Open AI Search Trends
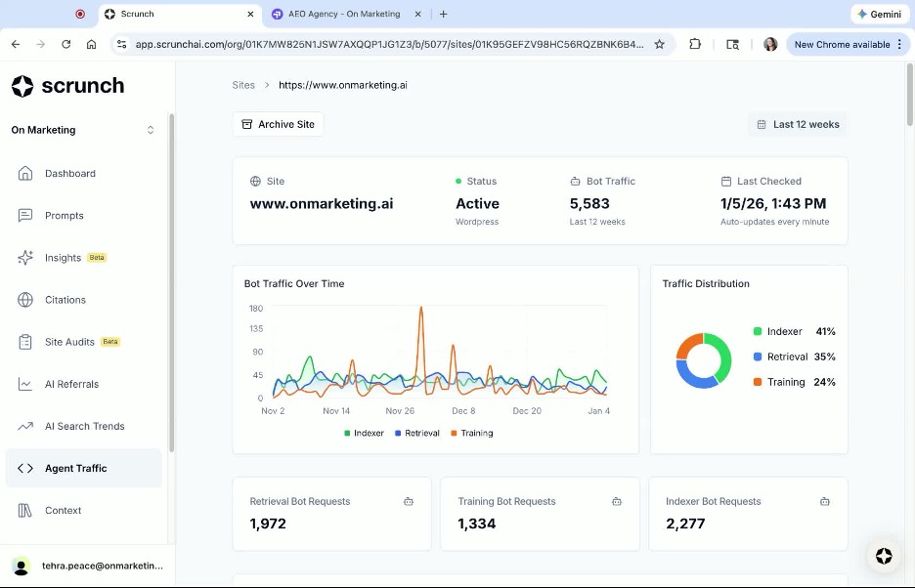915x588 pixels. (84, 426)
